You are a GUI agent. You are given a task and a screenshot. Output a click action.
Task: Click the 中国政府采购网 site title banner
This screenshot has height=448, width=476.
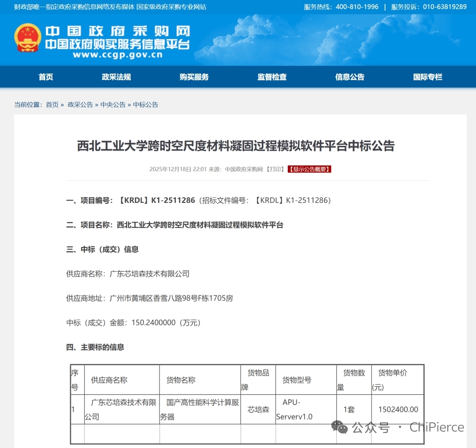pos(118,31)
